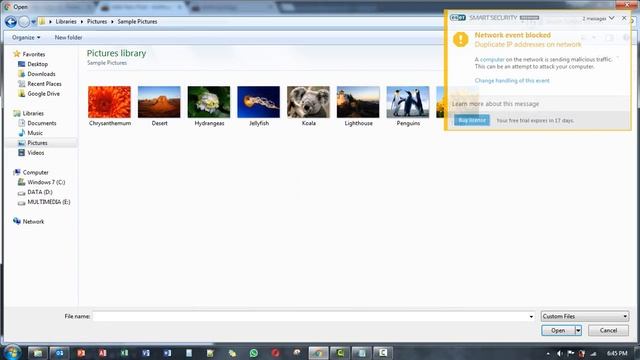Open Access from the taskbar
Viewport: 640px width, 360px height.
coord(103,353)
